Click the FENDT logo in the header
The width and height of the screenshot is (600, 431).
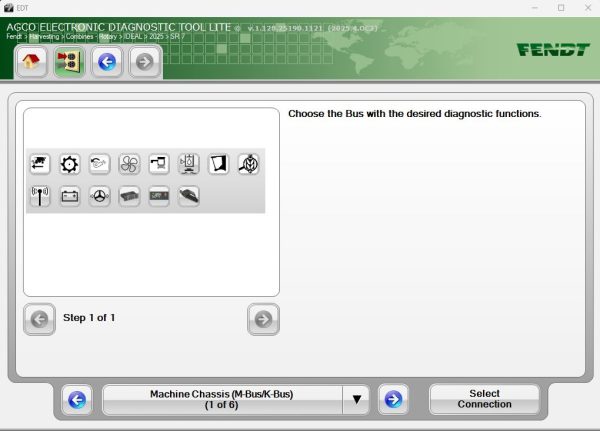click(x=553, y=50)
